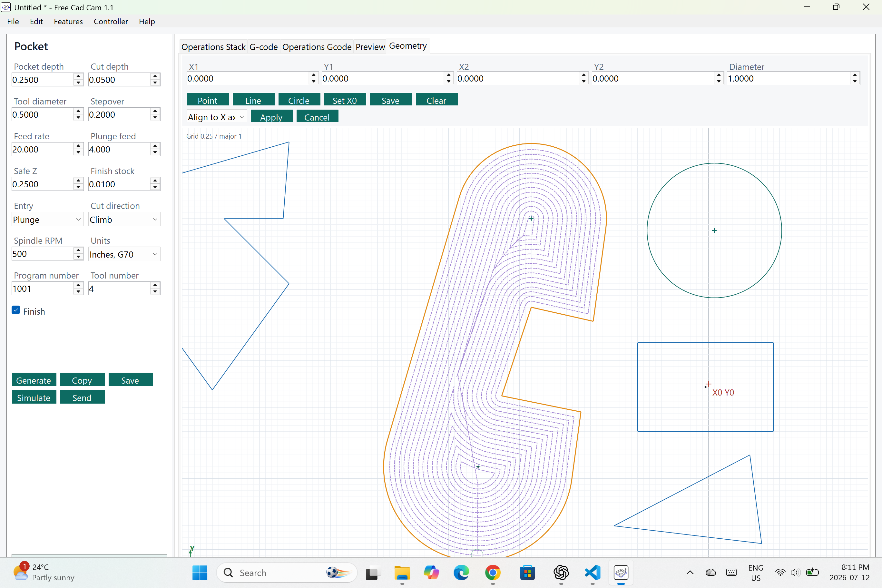The image size is (882, 588).
Task: Open the Edit menu
Action: click(36, 21)
